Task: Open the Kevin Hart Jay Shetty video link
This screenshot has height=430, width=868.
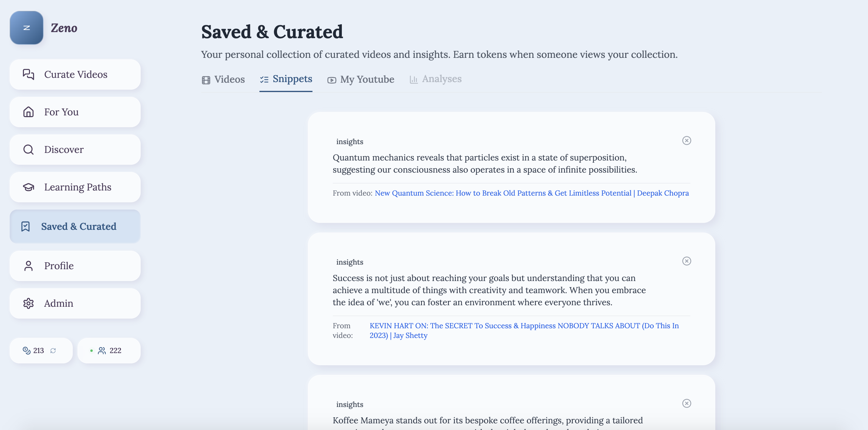Action: coord(524,326)
